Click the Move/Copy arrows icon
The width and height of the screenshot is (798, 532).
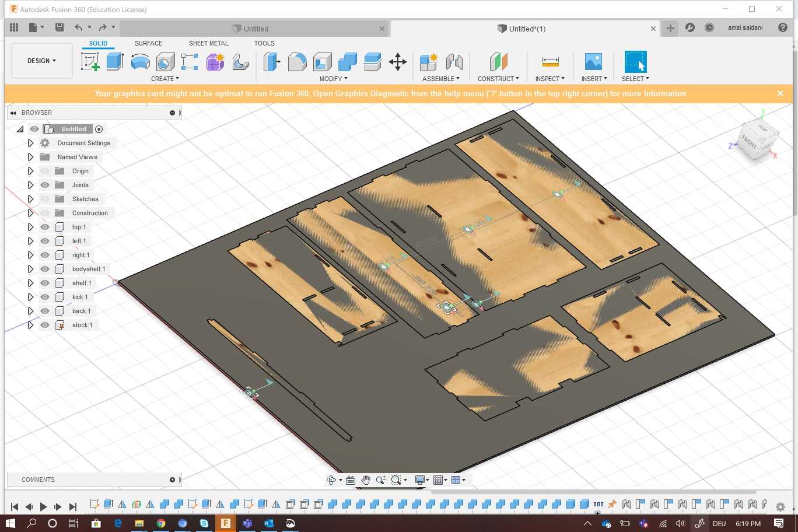[398, 62]
